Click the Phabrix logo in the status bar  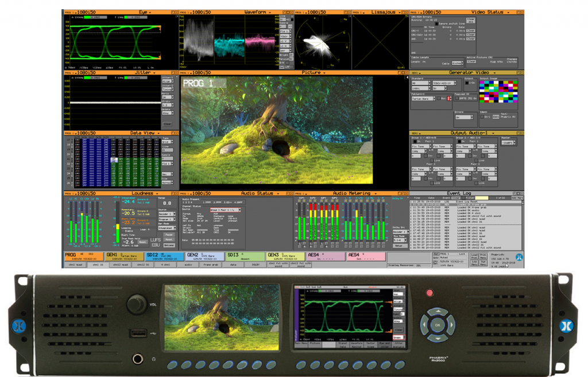(x=519, y=258)
